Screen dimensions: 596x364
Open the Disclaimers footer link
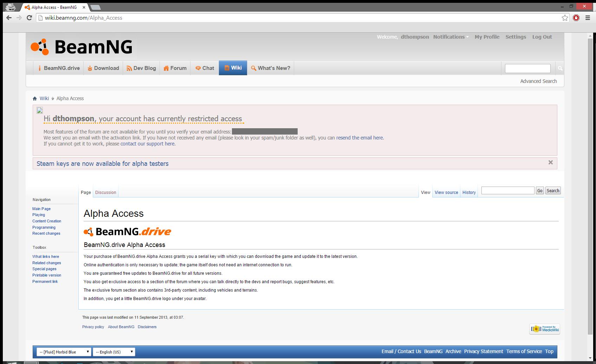[147, 327]
